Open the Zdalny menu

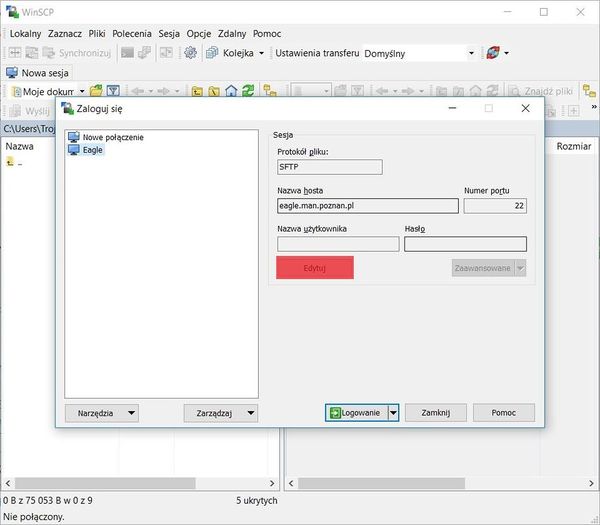pyautogui.click(x=232, y=34)
